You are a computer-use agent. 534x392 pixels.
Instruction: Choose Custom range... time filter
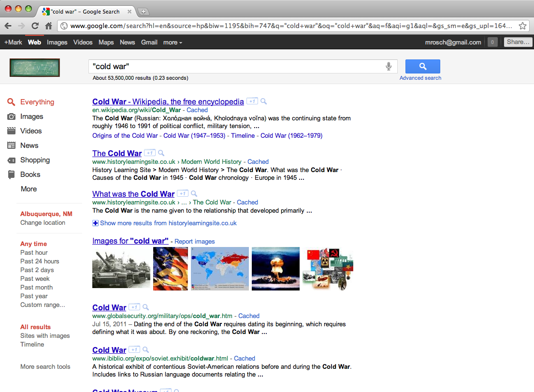42,305
